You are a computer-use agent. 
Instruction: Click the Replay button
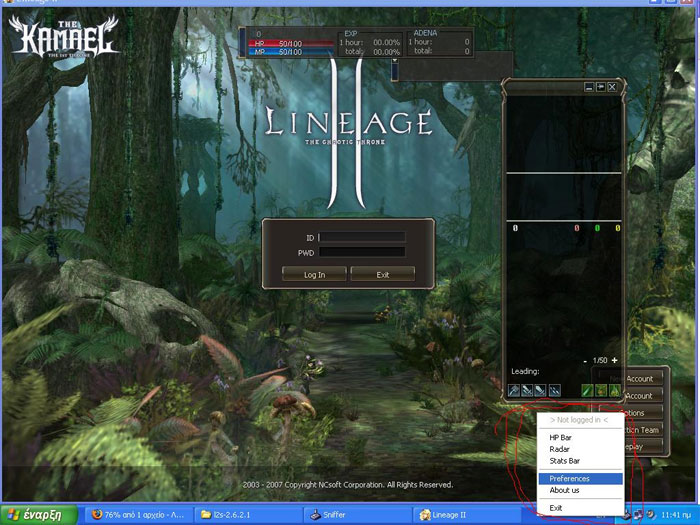(x=643, y=446)
